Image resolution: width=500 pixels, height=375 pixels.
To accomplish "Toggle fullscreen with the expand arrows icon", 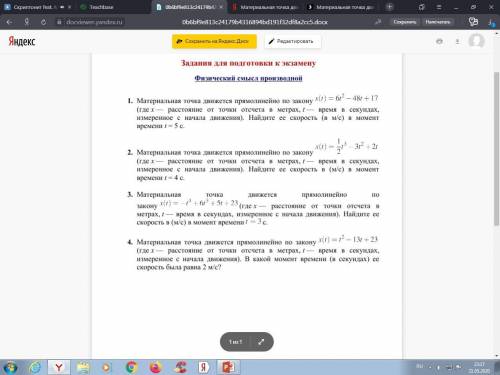I will coord(261,342).
